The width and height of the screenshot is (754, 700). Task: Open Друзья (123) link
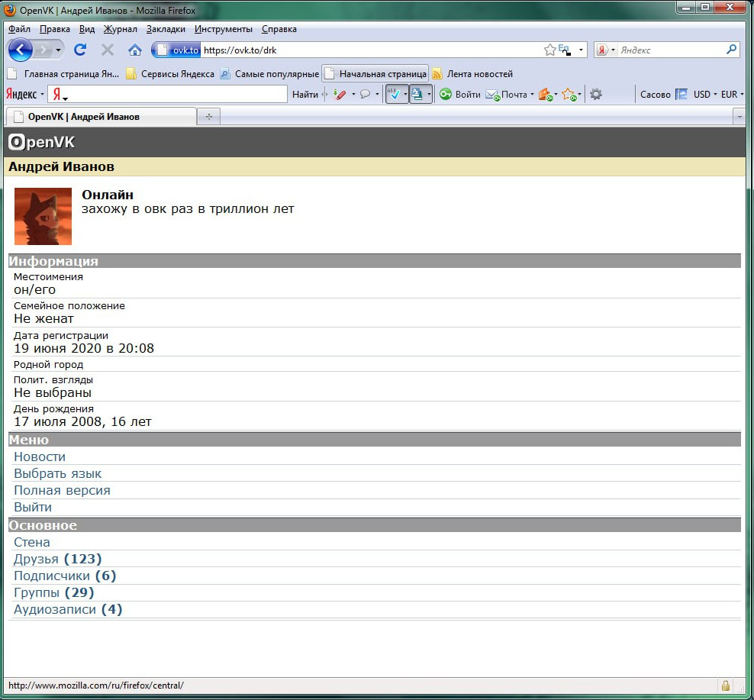coord(58,559)
